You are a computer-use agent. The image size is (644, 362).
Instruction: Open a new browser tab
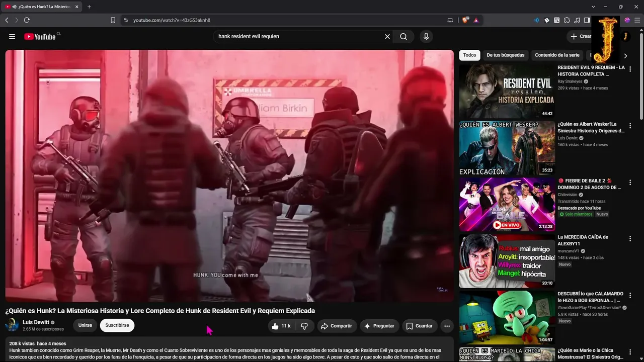click(x=89, y=7)
